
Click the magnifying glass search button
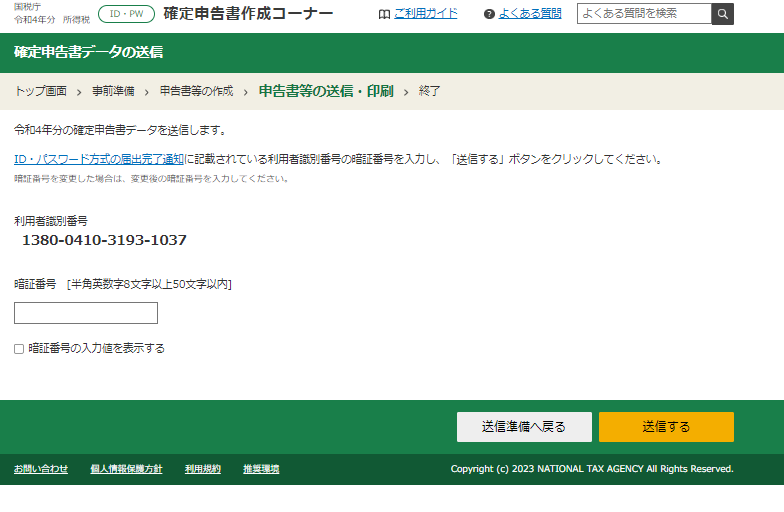pos(722,14)
